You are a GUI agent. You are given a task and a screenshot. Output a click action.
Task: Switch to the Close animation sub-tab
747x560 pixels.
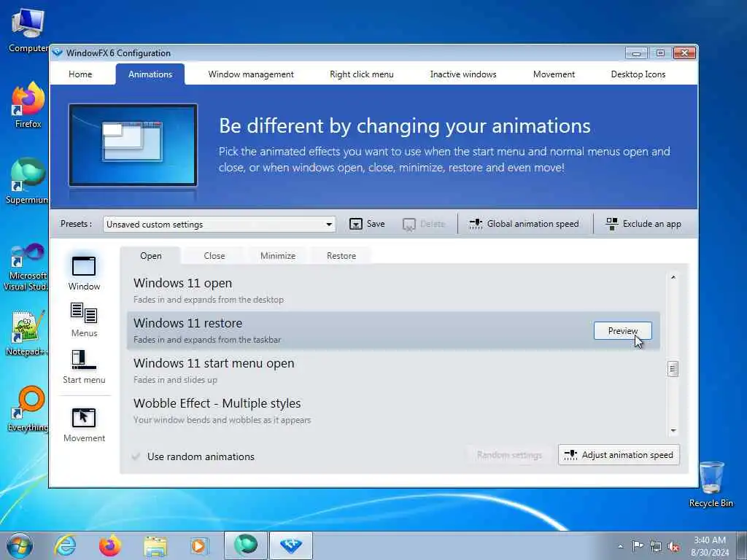pyautogui.click(x=214, y=256)
